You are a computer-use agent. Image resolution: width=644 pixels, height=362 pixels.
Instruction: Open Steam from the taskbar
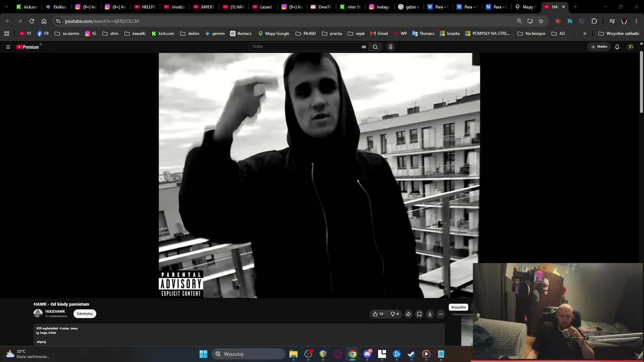click(411, 354)
